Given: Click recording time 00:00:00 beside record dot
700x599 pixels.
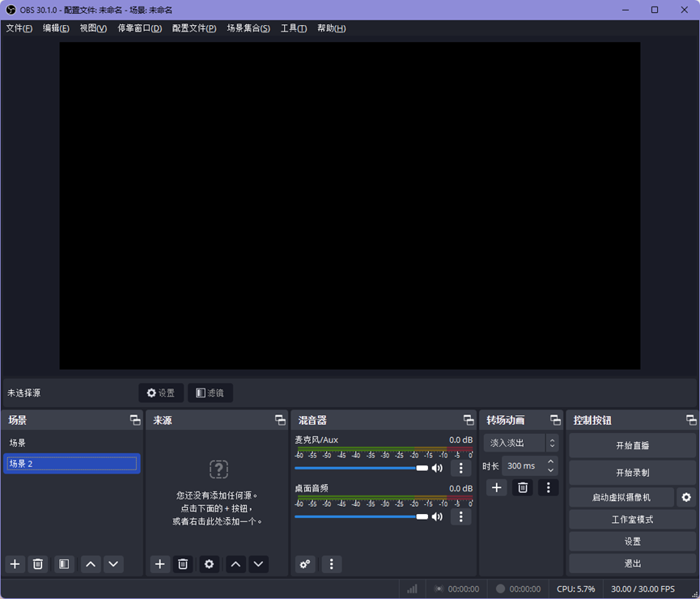Looking at the screenshot, I should click(x=525, y=588).
